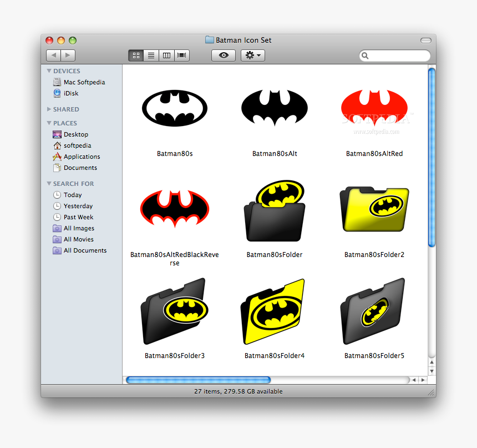Screen dimensions: 477x448
Task: Click the scroll up arrow
Action: point(432,363)
